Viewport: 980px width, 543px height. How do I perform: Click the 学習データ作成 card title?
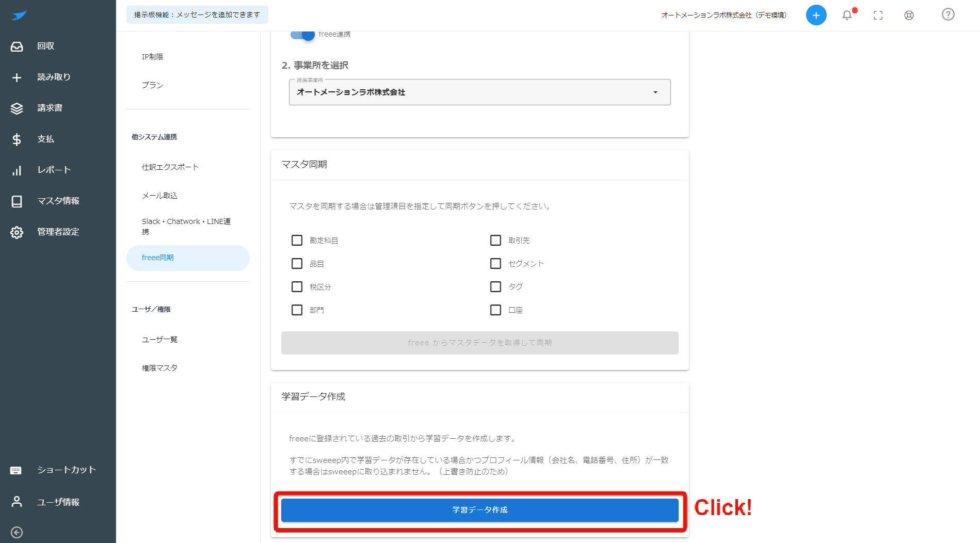[313, 396]
